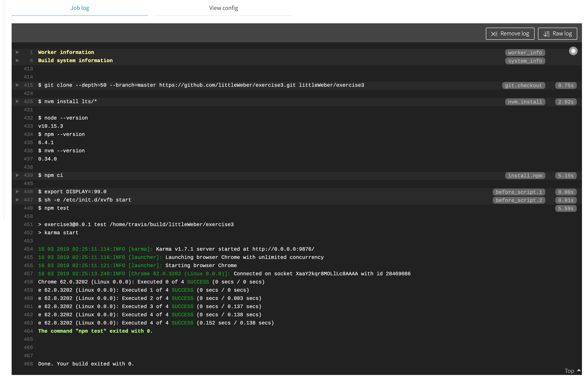Viewport: 588px width, 381px height.
Task: Click the git.checkout fold label
Action: click(x=523, y=86)
